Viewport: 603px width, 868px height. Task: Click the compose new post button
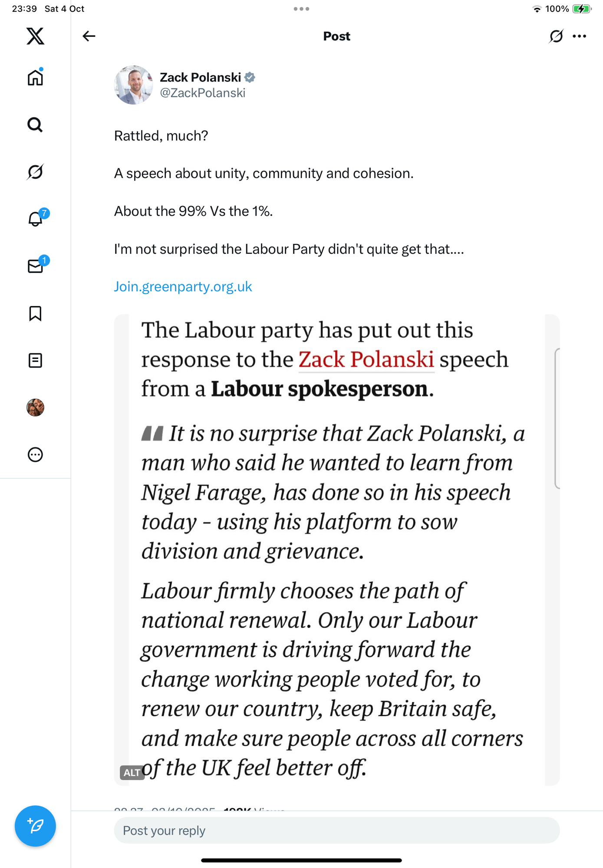pyautogui.click(x=35, y=825)
